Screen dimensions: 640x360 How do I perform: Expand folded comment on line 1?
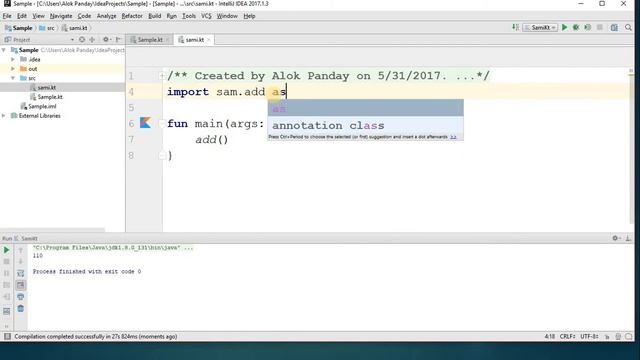pyautogui.click(x=162, y=76)
